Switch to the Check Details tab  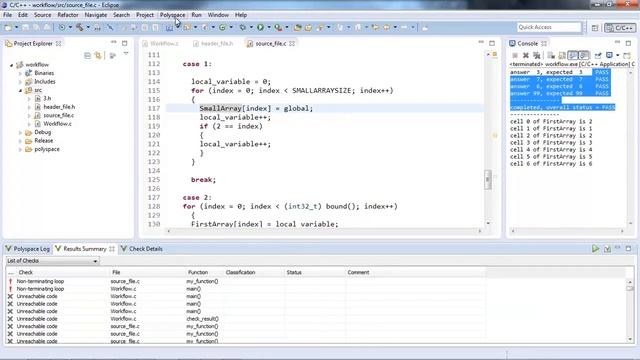[x=142, y=249]
